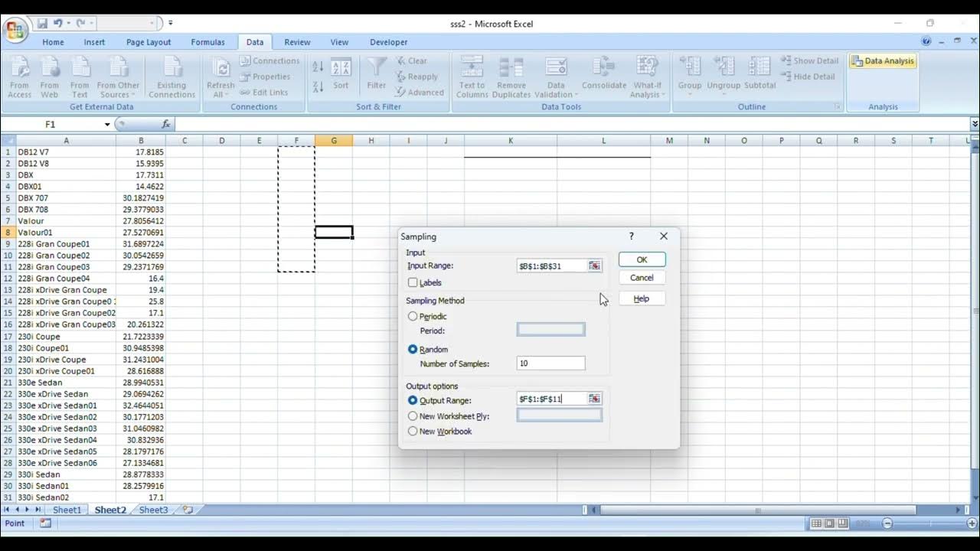Image resolution: width=980 pixels, height=551 pixels.
Task: Open Existing Connections
Action: point(171,77)
